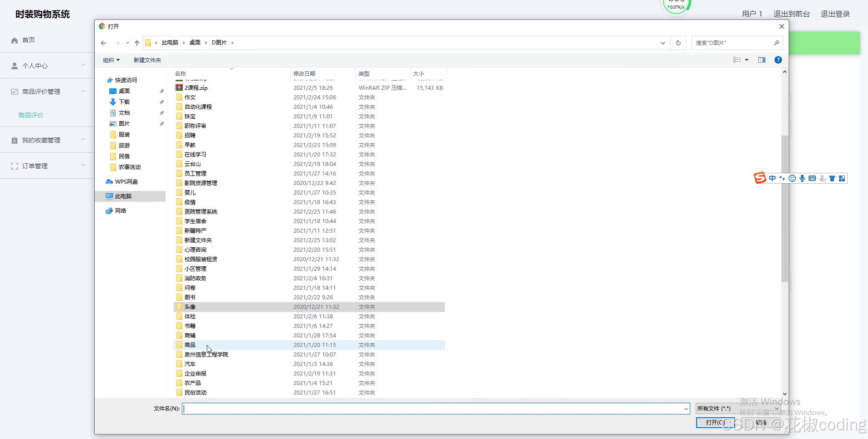Expand 订单管理 sidebar menu
The height and width of the screenshot is (439, 868).
tap(47, 166)
